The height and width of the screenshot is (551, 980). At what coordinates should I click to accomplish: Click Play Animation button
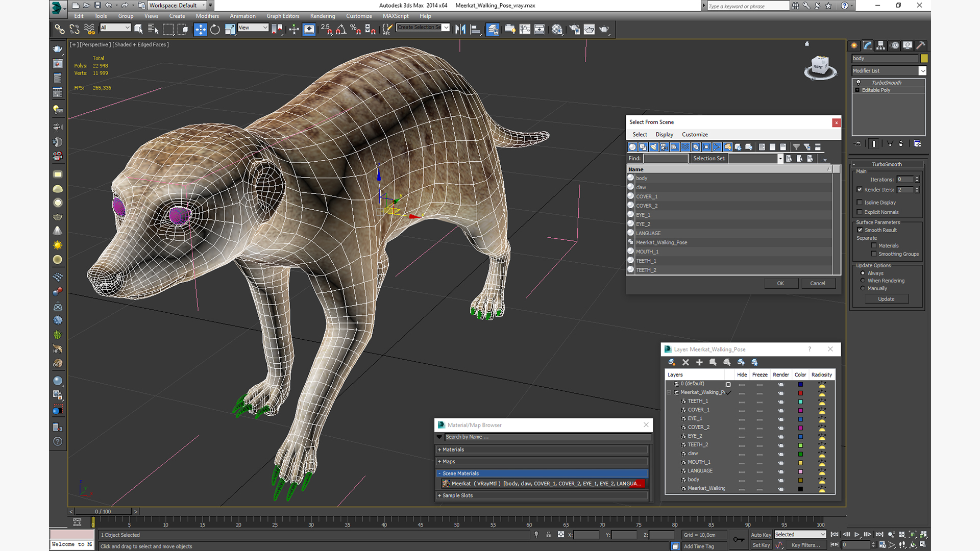point(857,535)
